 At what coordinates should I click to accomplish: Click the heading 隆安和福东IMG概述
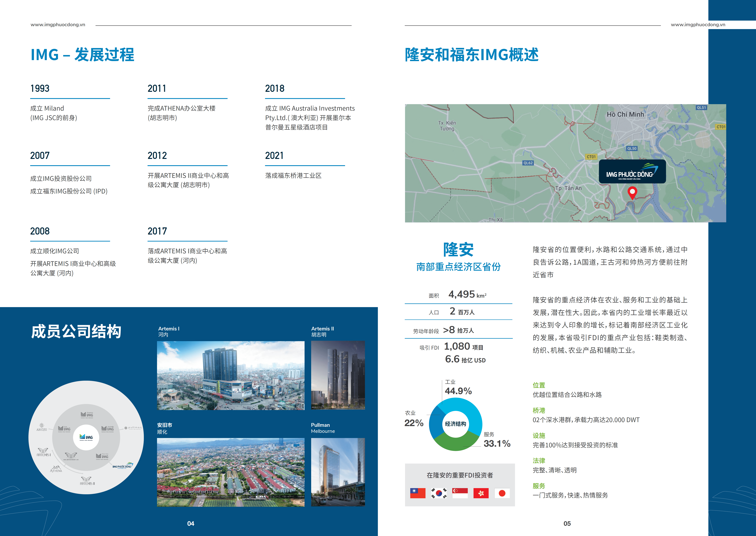(x=472, y=55)
